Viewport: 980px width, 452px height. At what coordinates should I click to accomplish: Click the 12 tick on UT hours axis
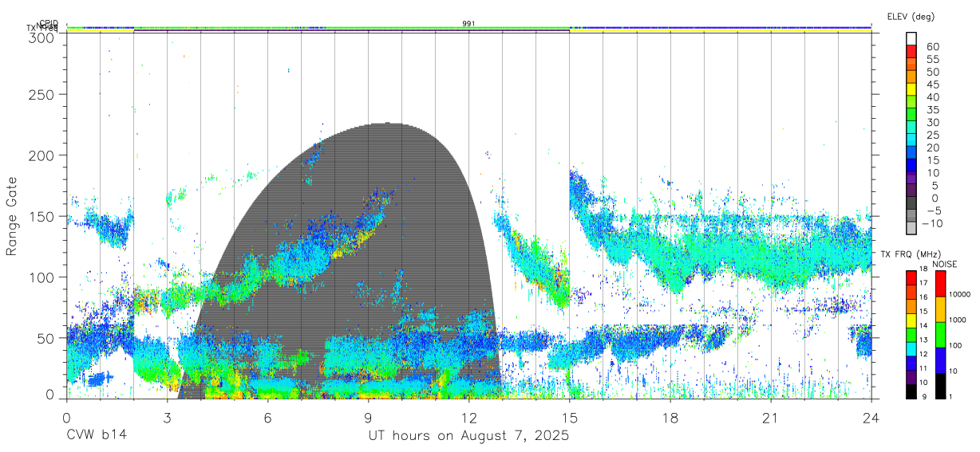coord(469,418)
